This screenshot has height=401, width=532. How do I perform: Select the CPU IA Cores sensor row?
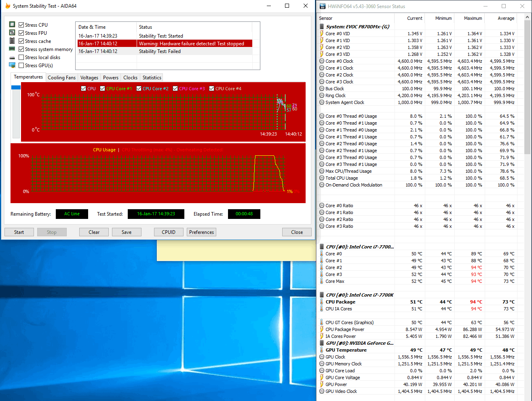pyautogui.click(x=418, y=309)
